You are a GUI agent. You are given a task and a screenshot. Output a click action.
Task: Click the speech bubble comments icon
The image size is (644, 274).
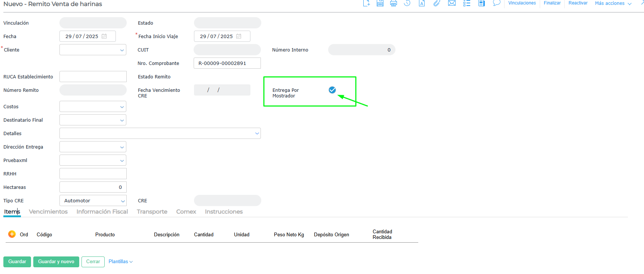(x=497, y=3)
